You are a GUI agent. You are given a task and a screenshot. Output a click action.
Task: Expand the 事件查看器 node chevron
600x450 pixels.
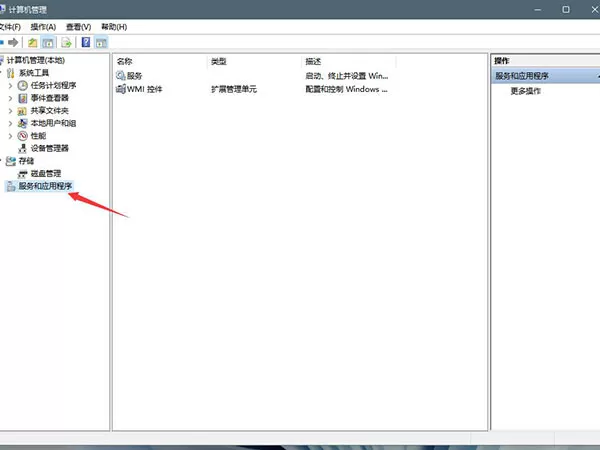(x=10, y=98)
